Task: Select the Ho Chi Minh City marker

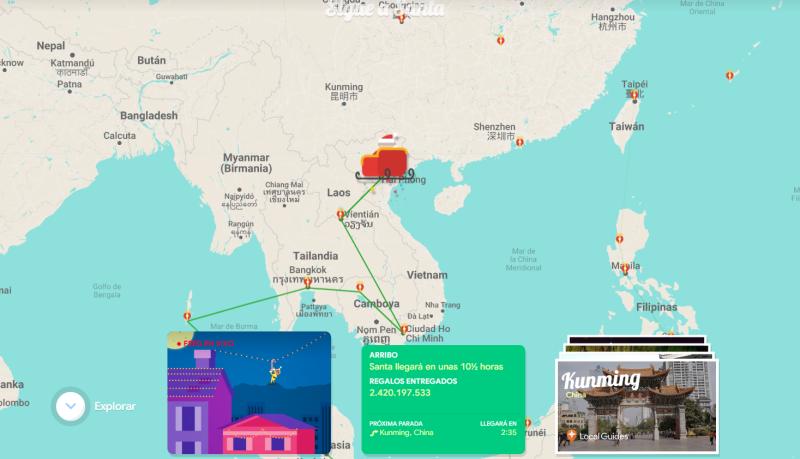Action: pos(404,329)
